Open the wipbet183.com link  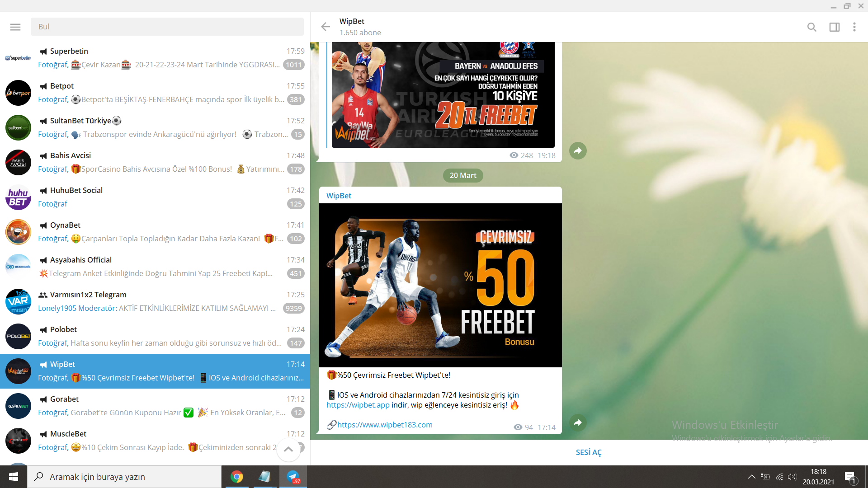(385, 425)
